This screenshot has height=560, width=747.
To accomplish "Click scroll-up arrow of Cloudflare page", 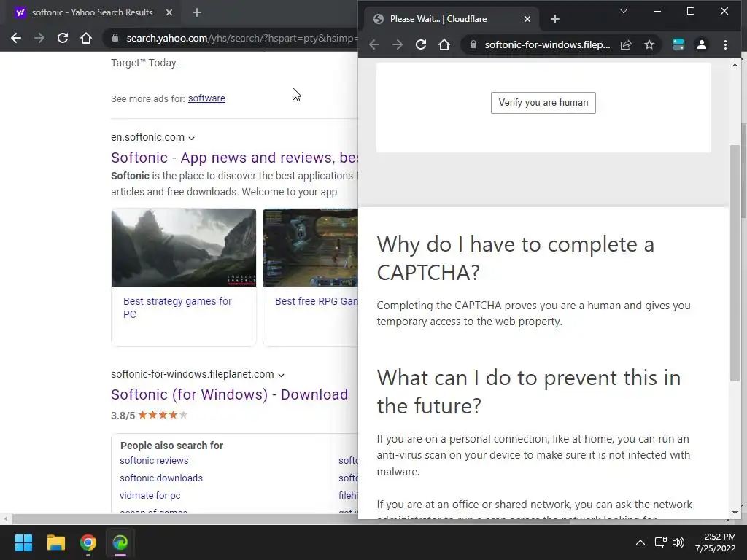I will (735, 65).
